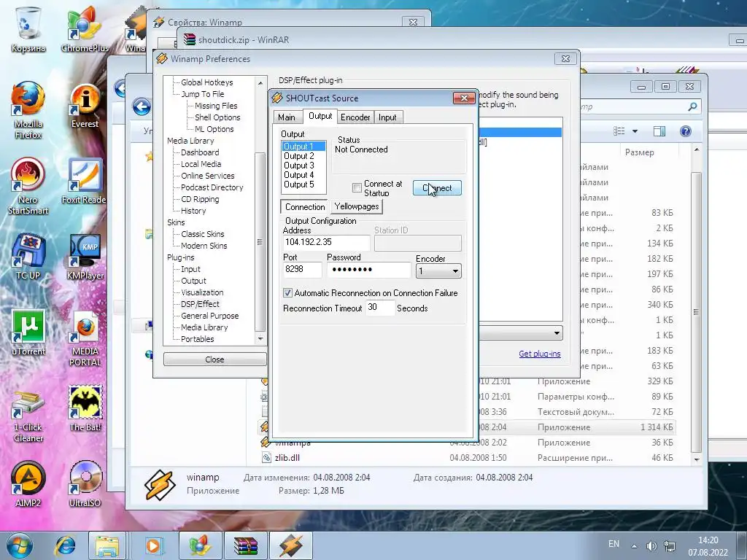Viewport: 747px width, 560px height.
Task: Open Explorer view options dropdown arrow
Action: [635, 131]
